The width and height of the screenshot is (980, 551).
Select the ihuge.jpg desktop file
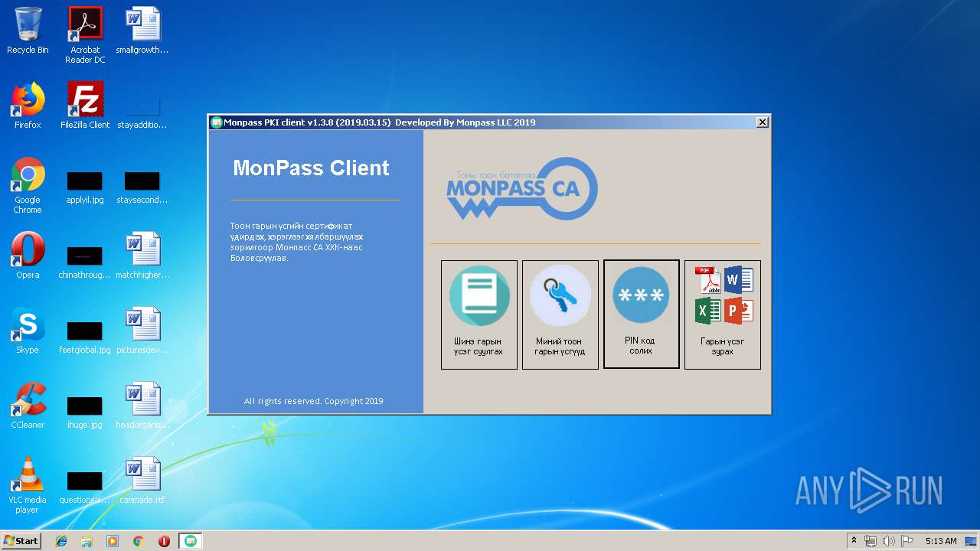(x=85, y=412)
